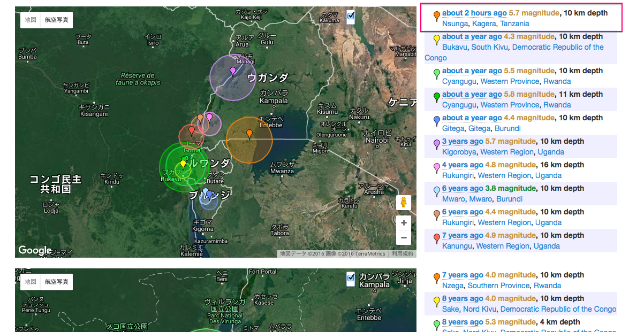The image size is (644, 332).
Task: Open the South Kivu link
Action: tap(489, 47)
